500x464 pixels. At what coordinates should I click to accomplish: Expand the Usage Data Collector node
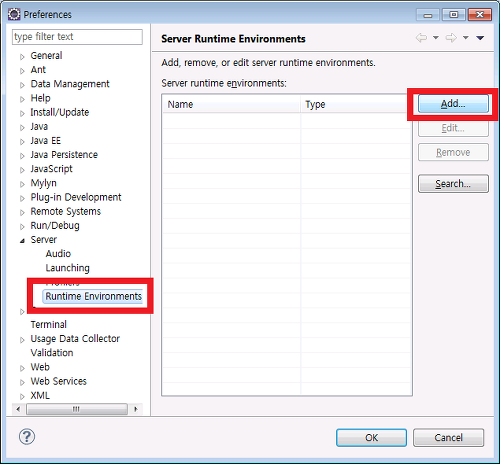click(x=22, y=340)
